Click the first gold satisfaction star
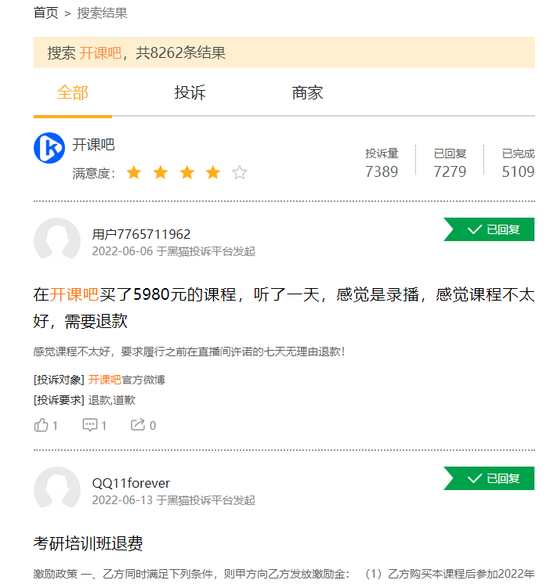This screenshot has width=550, height=584. tap(134, 172)
